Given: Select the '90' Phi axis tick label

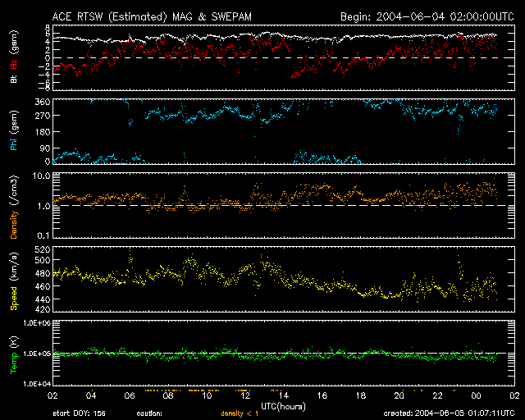Looking at the screenshot, I should tap(45, 148).
